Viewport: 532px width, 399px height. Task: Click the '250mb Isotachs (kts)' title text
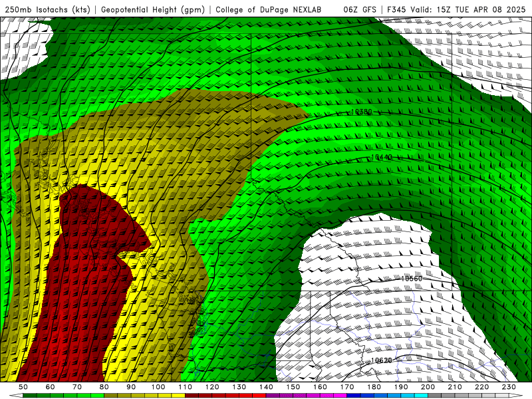point(47,9)
